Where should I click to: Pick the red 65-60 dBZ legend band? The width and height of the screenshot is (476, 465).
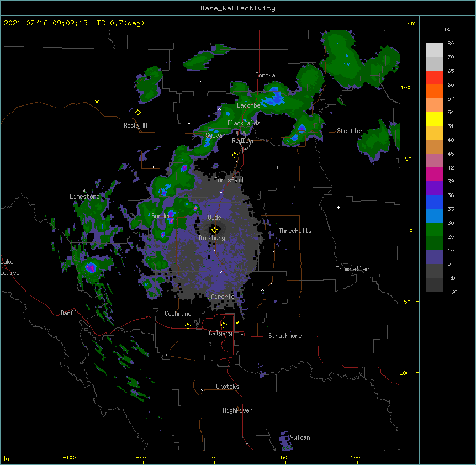(x=434, y=77)
